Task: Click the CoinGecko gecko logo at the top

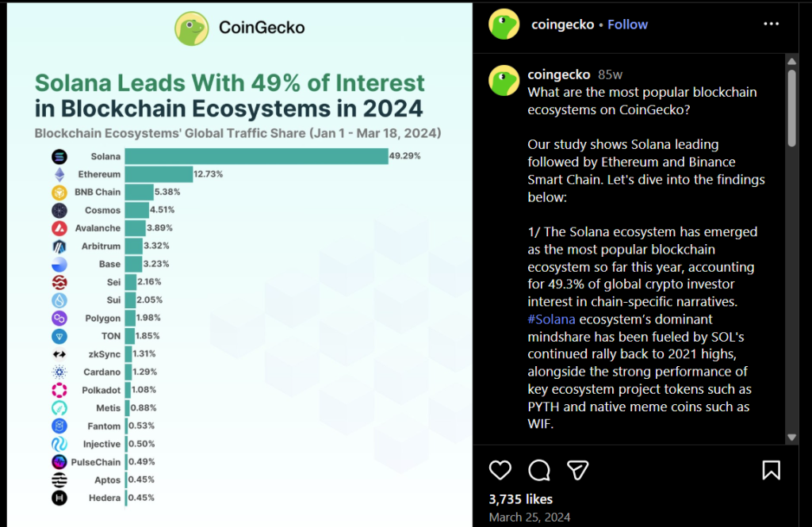Action: (191, 27)
